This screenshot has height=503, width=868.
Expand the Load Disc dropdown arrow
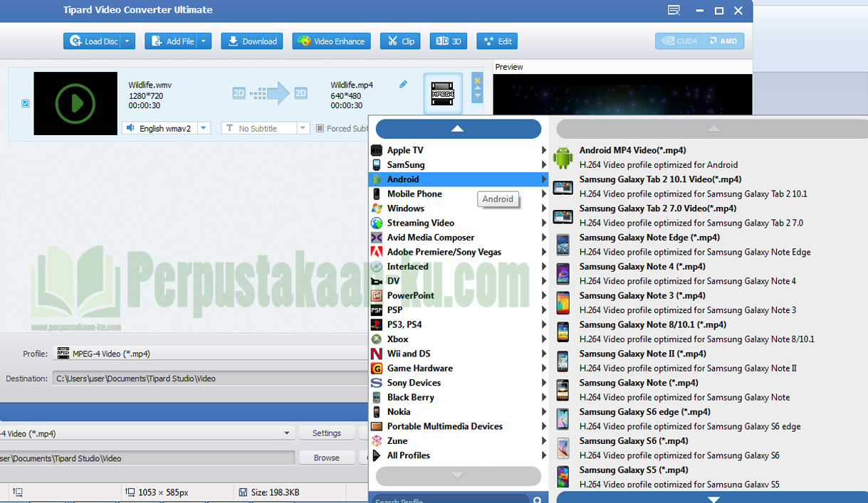tap(127, 41)
